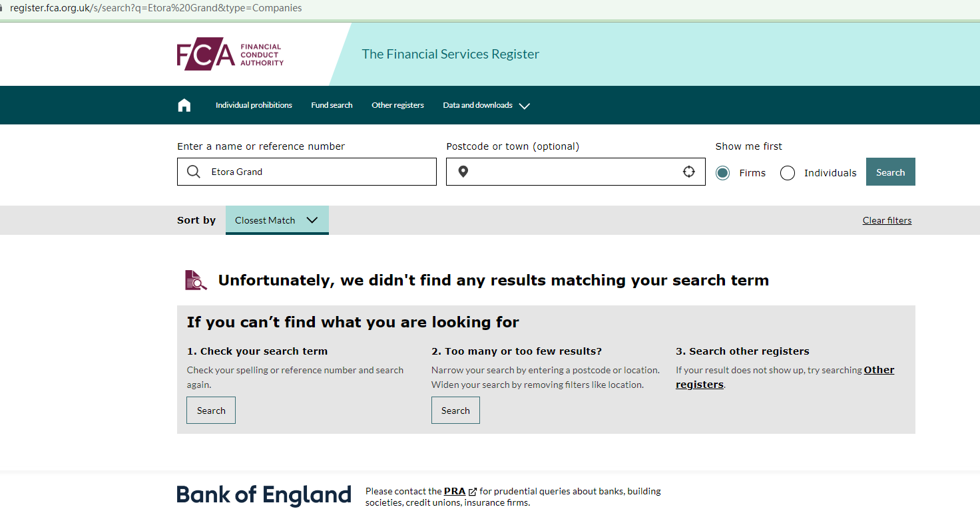Click the magnifier icon in name field
This screenshot has width=980, height=509.
tap(194, 172)
